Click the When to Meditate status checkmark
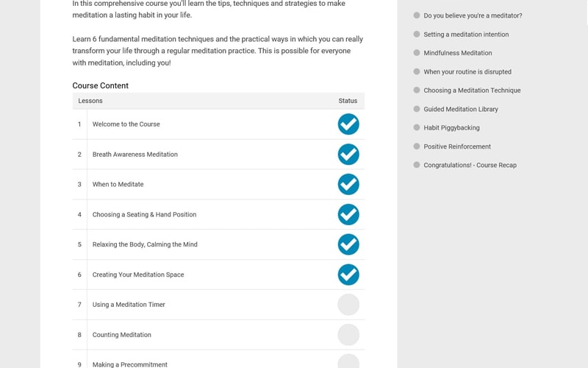 click(x=348, y=184)
